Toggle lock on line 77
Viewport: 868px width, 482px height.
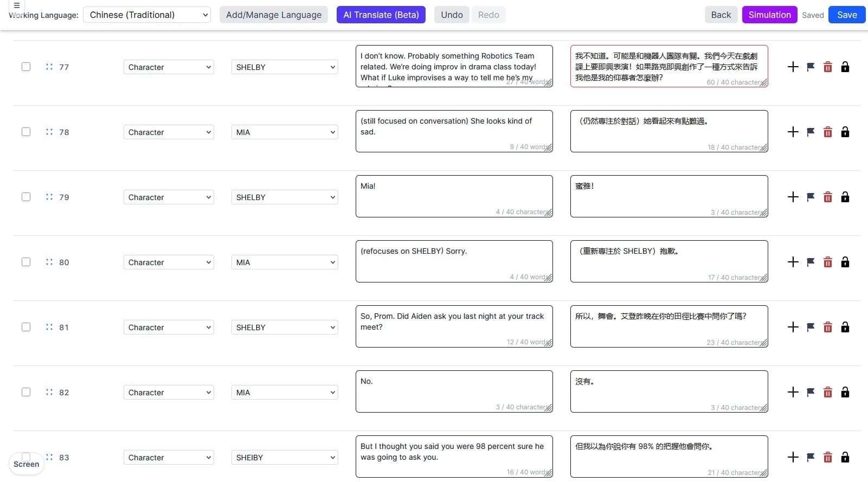click(845, 67)
